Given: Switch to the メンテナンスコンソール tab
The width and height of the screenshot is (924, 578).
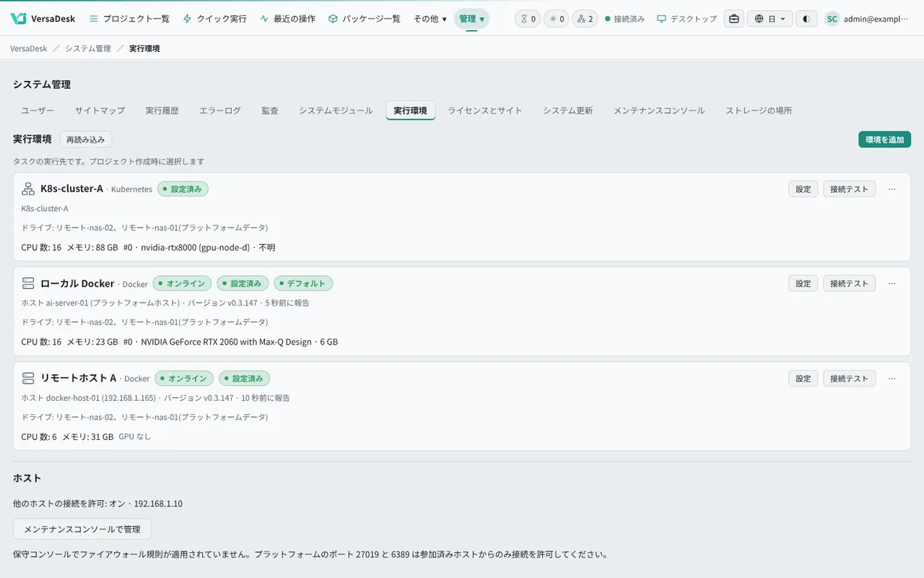Looking at the screenshot, I should point(659,111).
